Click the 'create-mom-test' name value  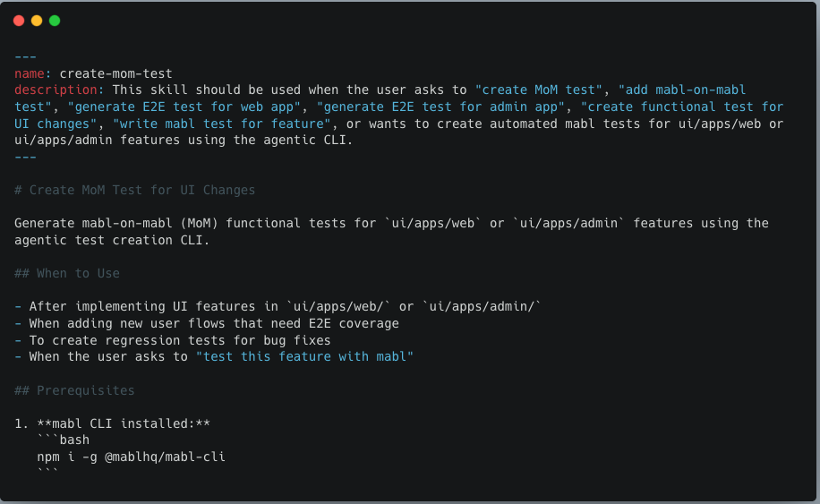click(x=116, y=73)
